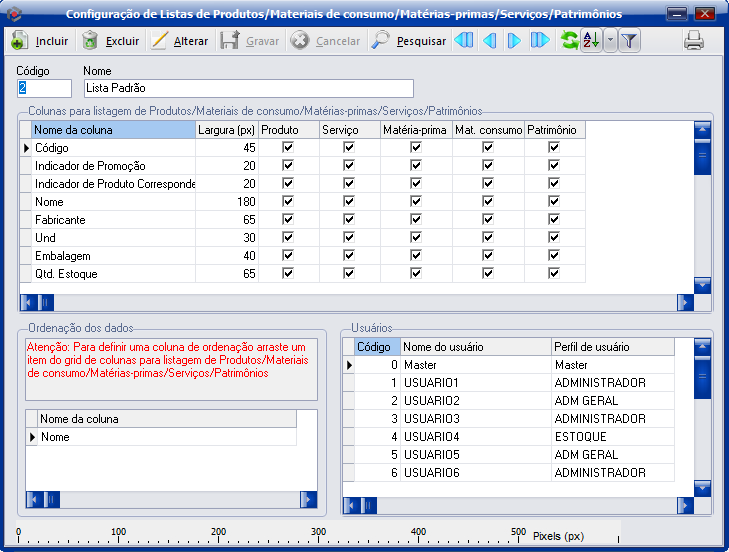Go to the first record
This screenshot has width=729, height=552.
(464, 41)
